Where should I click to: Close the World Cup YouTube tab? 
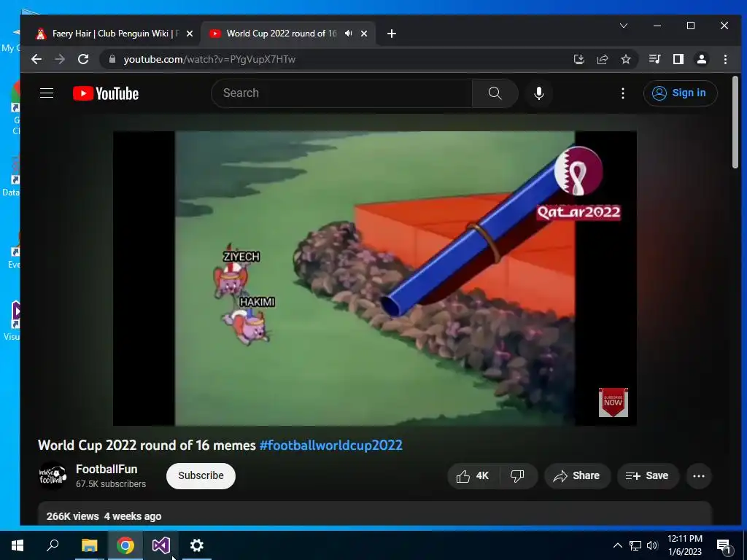[364, 34]
